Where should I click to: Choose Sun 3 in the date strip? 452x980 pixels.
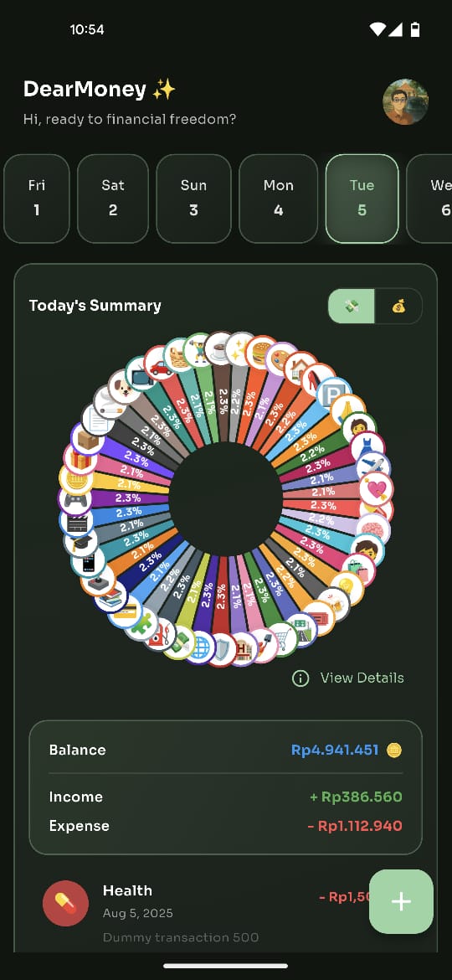[193, 199]
